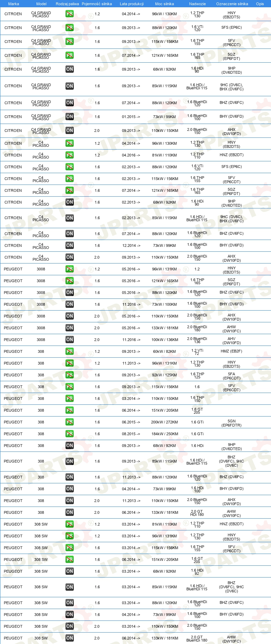Click the 'Lata produkcji' column header
Image resolution: width=271 pixels, height=644 pixels.
click(x=132, y=4)
